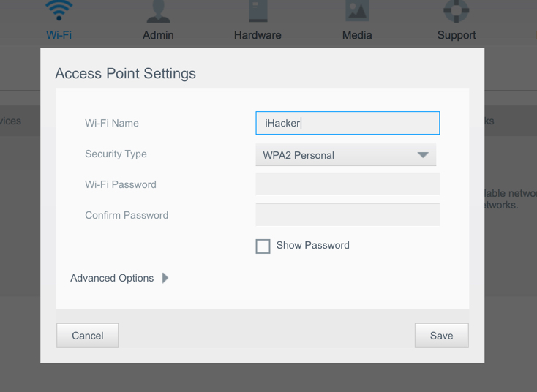Image resolution: width=537 pixels, height=392 pixels.
Task: Click the Security Type dropdown arrow
Action: 423,155
